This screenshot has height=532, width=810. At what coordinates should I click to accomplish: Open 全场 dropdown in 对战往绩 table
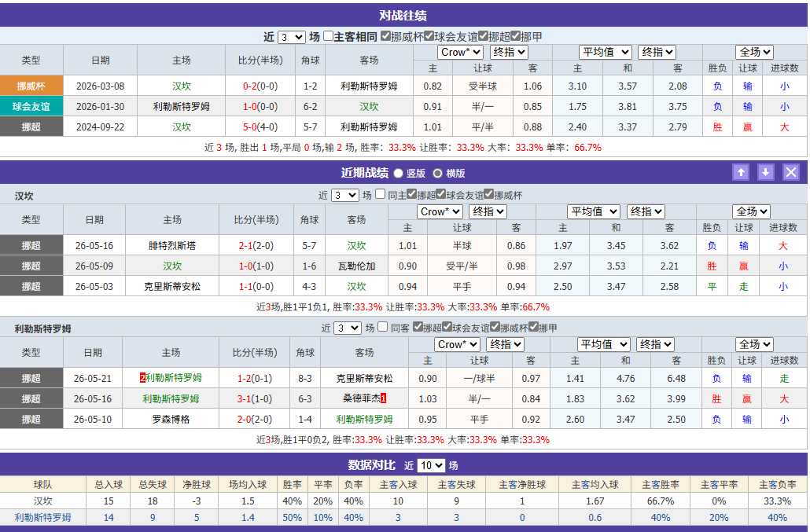click(754, 52)
